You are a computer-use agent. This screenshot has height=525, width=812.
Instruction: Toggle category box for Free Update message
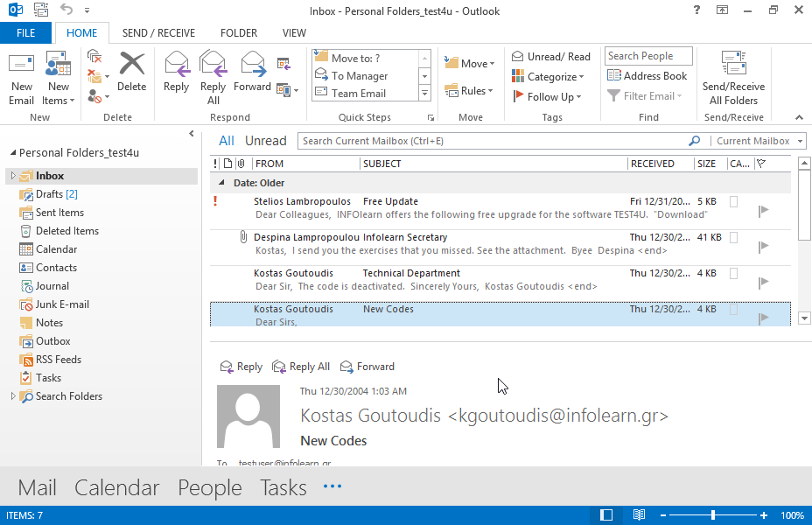point(734,201)
